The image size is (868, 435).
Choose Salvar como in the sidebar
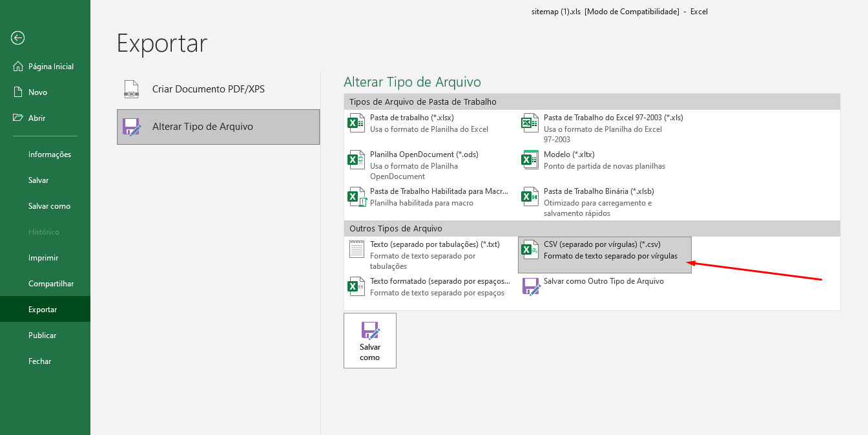click(45, 206)
